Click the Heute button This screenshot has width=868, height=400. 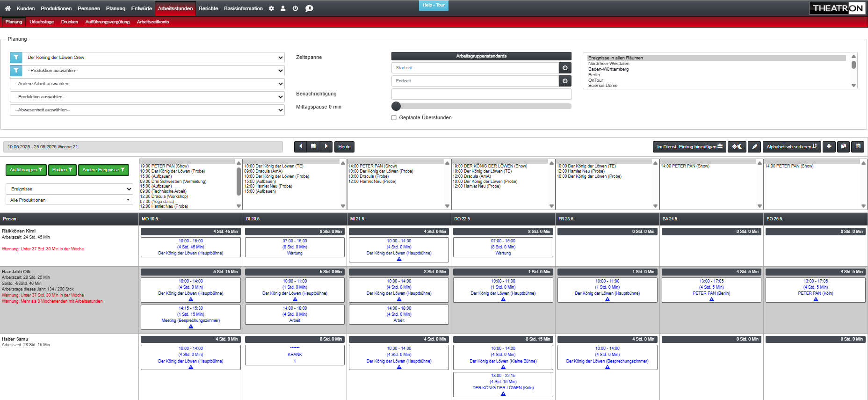344,147
